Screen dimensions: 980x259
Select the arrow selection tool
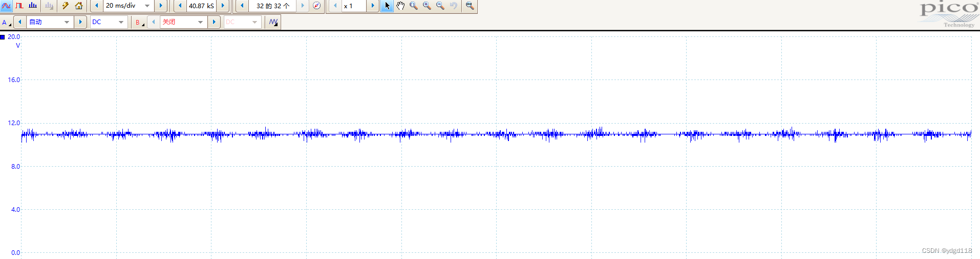(x=387, y=6)
